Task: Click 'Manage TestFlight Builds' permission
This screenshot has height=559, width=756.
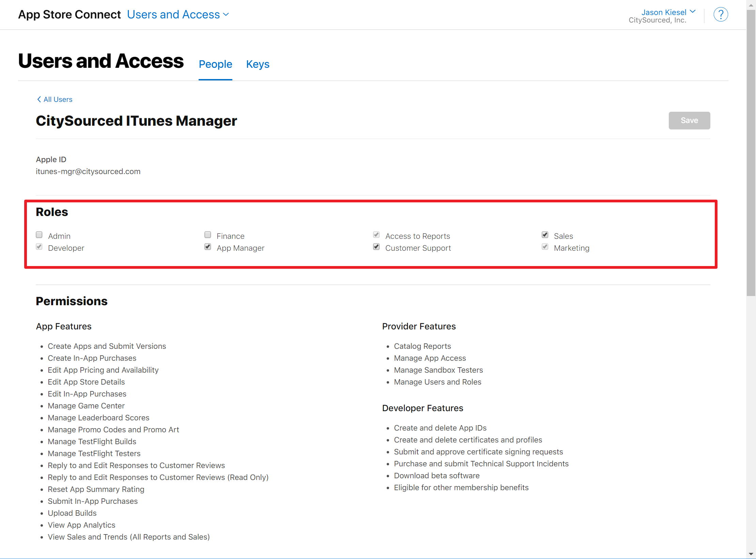Action: [x=92, y=441]
